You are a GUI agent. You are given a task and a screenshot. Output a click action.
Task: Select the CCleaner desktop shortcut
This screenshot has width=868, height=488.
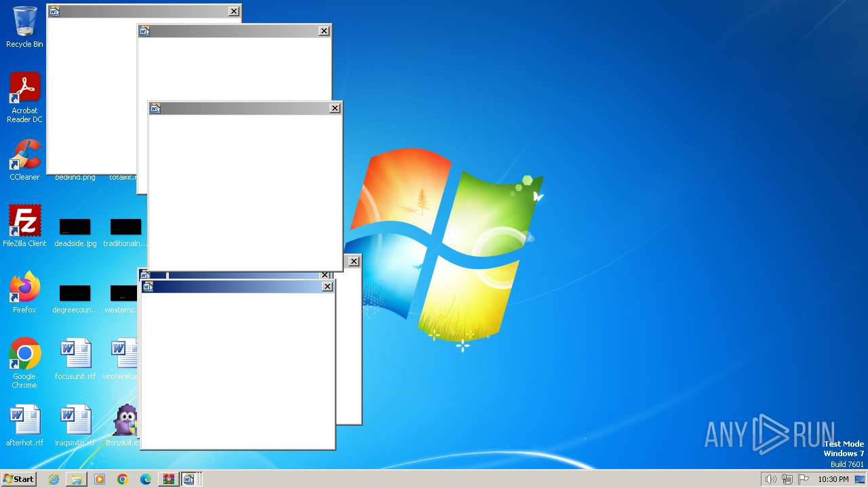coord(24,160)
